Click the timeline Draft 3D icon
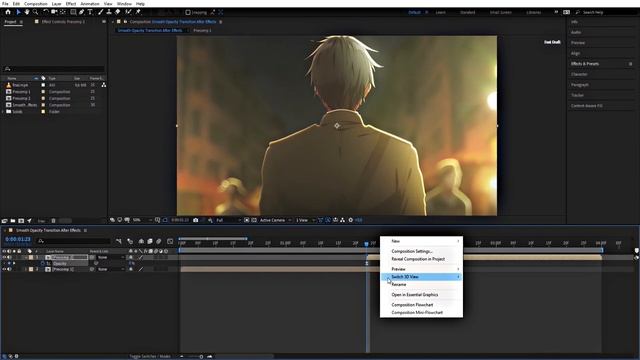The height and width of the screenshot is (360, 640). coord(130,241)
